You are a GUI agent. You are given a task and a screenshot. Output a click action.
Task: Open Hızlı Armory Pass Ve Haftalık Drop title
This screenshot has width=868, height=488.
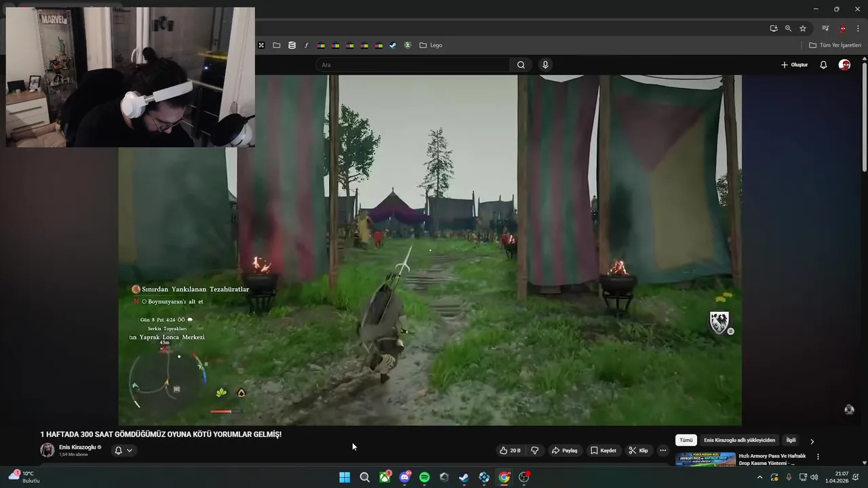[772, 460]
